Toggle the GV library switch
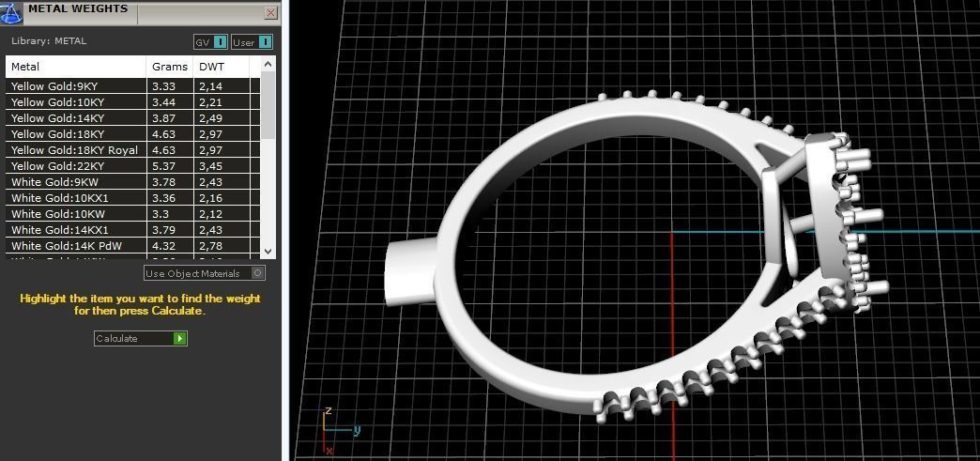Viewport: 980px width, 461px height. coord(210,42)
